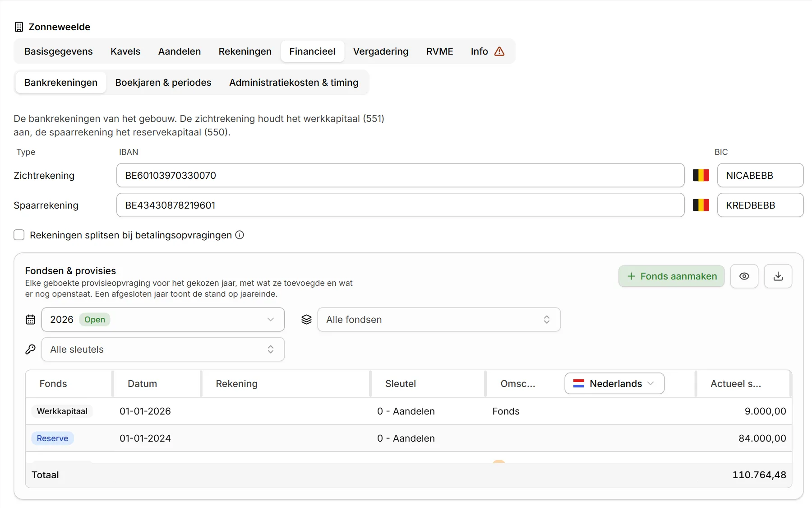Click the 84.000,00 amount in Reserve row
This screenshot has width=812, height=508.
point(762,438)
